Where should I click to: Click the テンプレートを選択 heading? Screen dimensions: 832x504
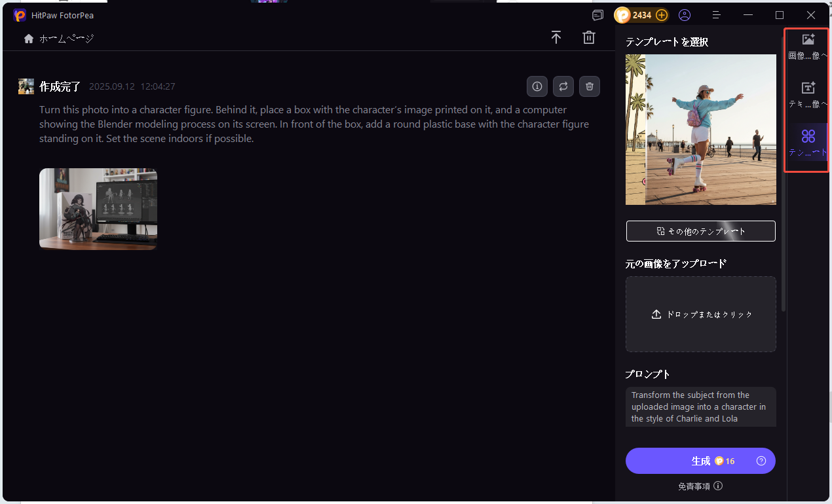[667, 41]
